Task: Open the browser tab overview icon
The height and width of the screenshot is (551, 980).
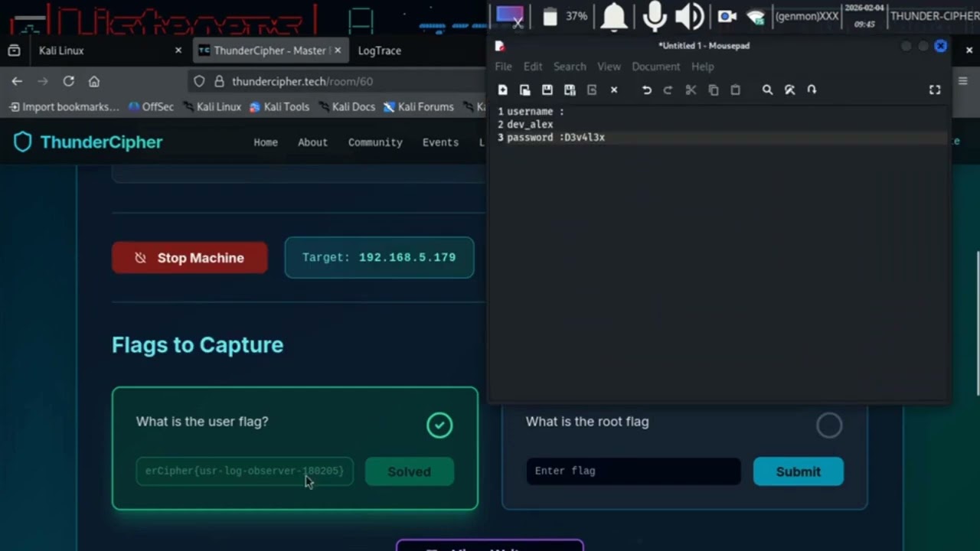Action: click(x=14, y=51)
